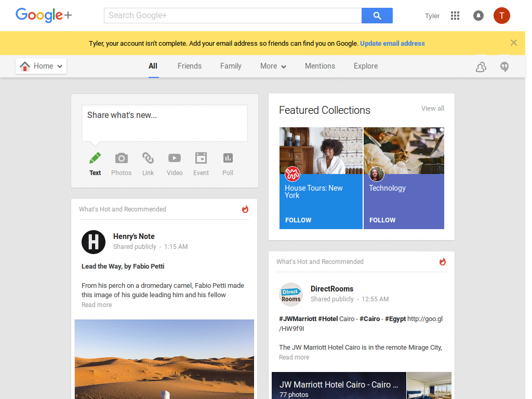The image size is (532, 399).
Task: Click the 12:55 AM post timestamp
Action: 375,299
